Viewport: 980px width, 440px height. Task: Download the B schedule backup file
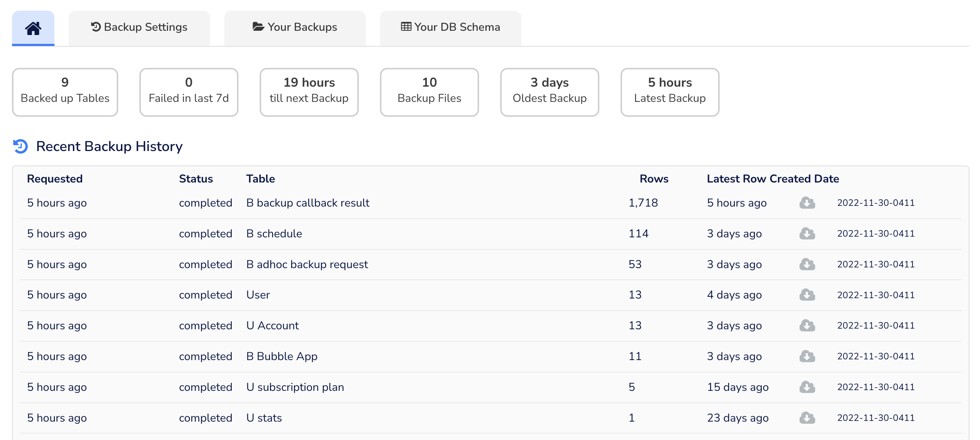(807, 233)
